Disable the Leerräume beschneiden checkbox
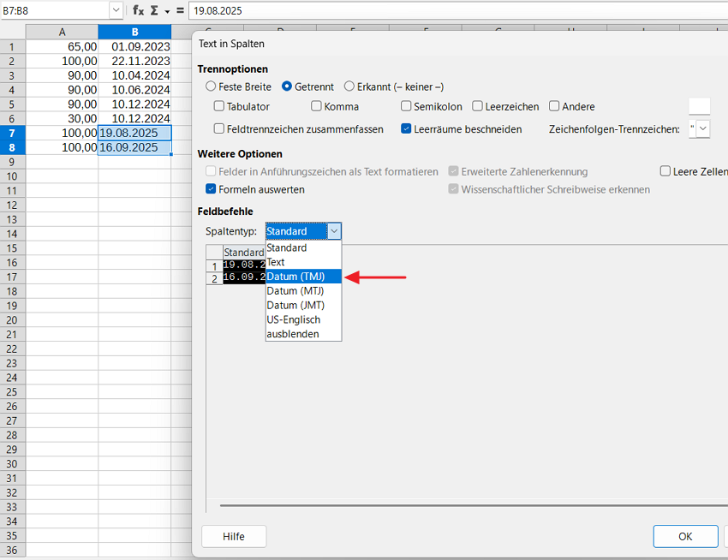728x560 pixels. [x=407, y=129]
